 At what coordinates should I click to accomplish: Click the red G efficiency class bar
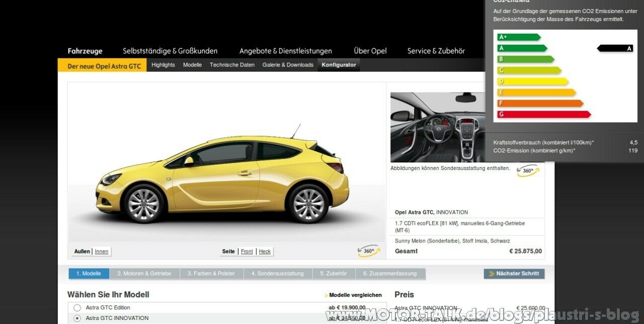coord(544,115)
